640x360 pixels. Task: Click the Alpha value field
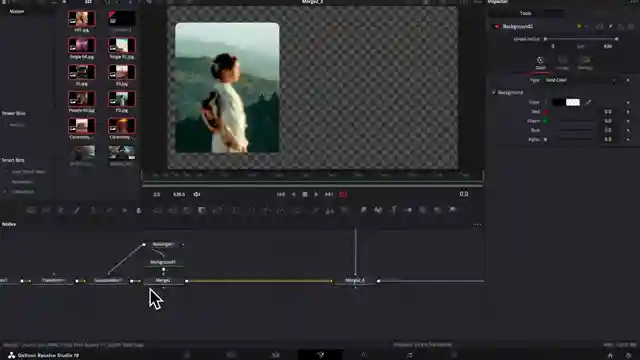point(608,139)
